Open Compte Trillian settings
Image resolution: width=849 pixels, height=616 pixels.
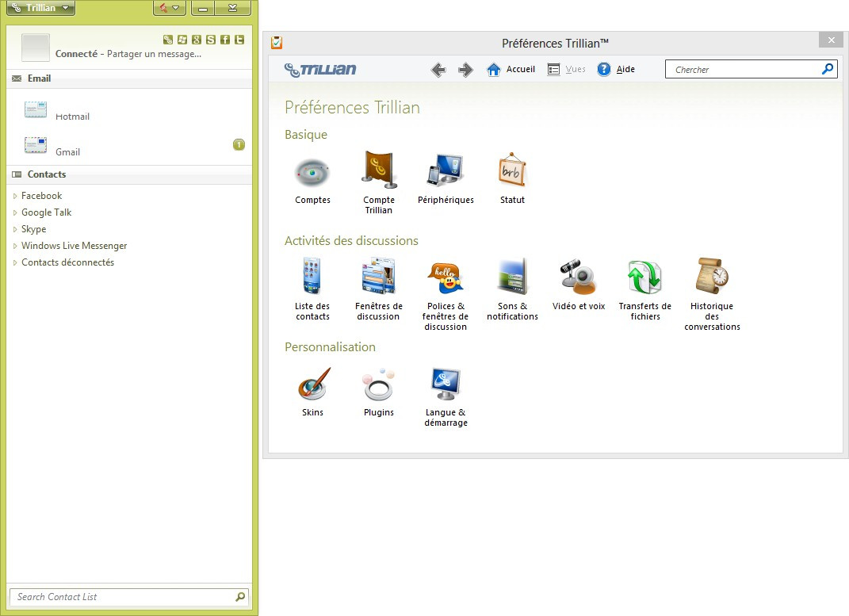(x=378, y=182)
